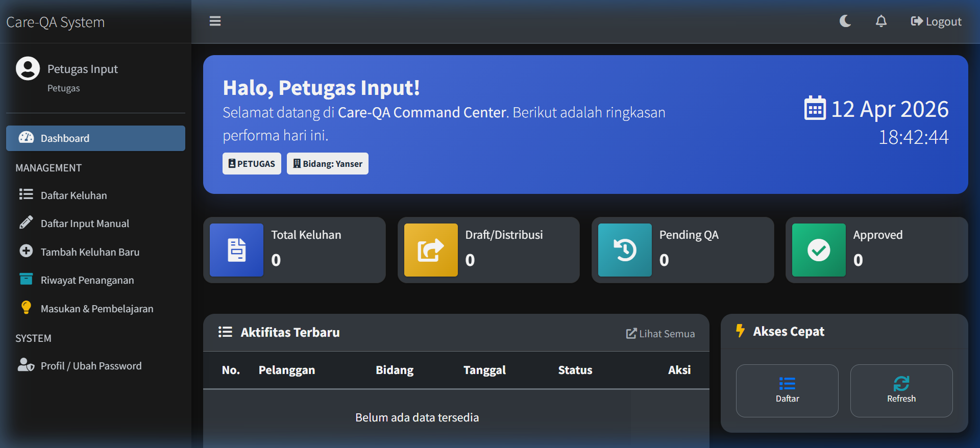
Task: Open Riwayat Penanganan menu
Action: pos(95,280)
